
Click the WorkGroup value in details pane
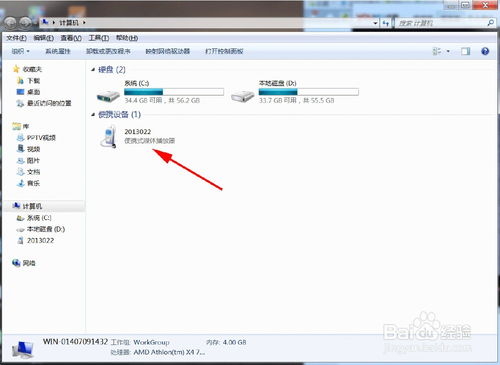click(151, 342)
